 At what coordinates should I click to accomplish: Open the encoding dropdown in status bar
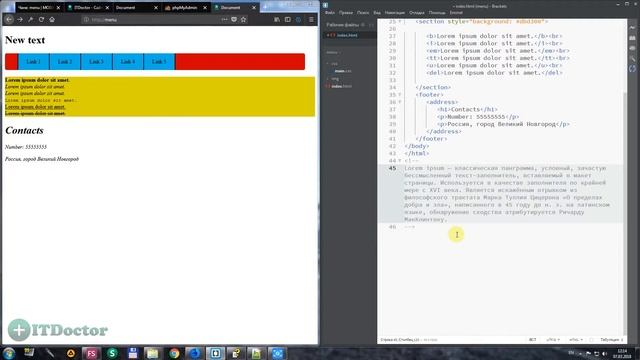click(553, 340)
